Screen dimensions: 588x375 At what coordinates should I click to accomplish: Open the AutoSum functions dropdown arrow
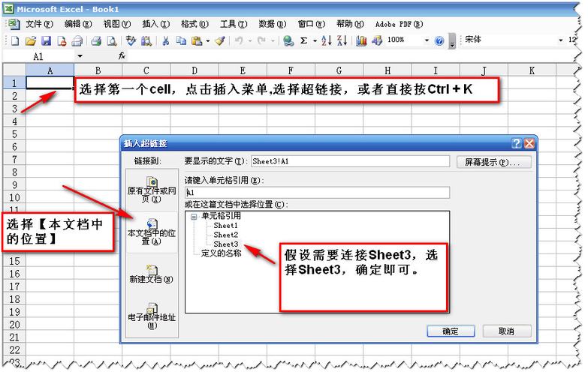(315, 40)
